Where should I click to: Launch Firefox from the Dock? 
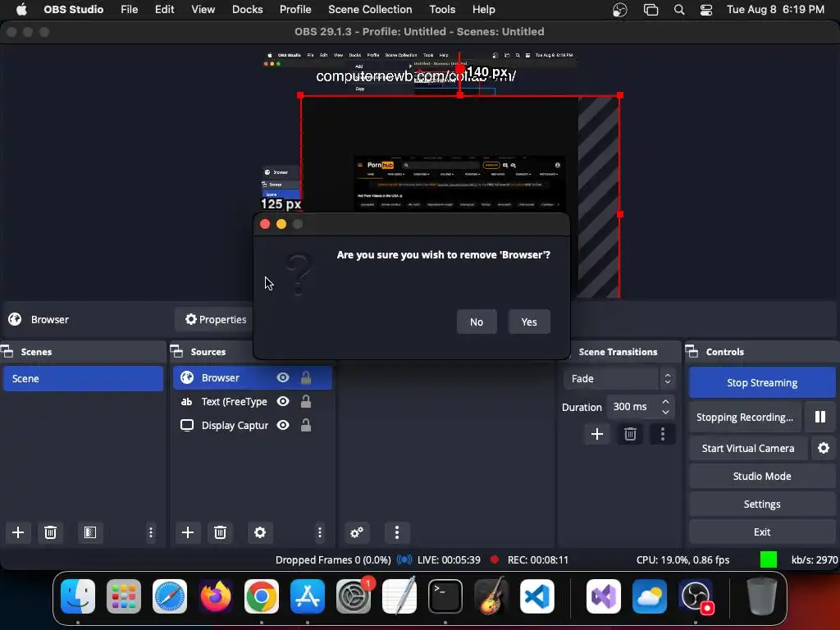click(x=216, y=596)
